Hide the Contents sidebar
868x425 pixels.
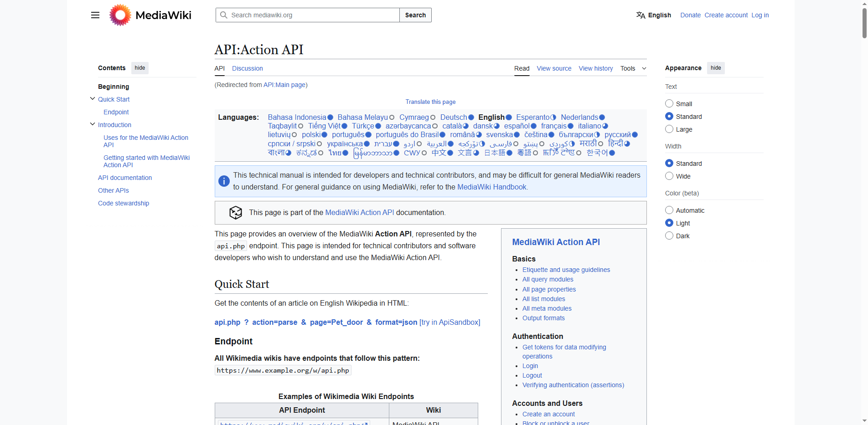(139, 68)
